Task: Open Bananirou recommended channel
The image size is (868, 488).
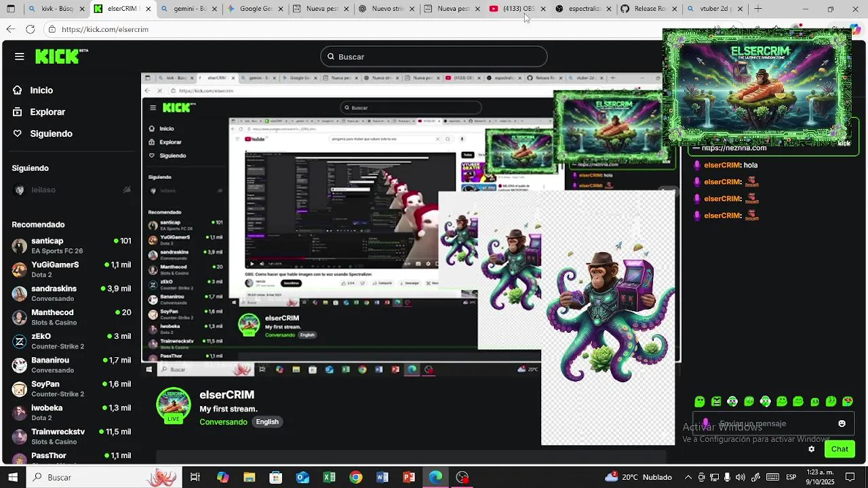Action: (71, 365)
